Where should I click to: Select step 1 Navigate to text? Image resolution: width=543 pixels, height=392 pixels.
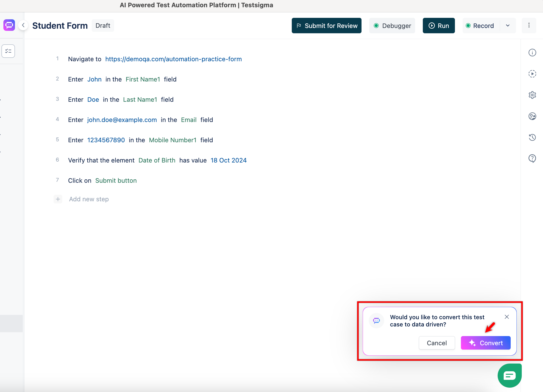pos(85,59)
